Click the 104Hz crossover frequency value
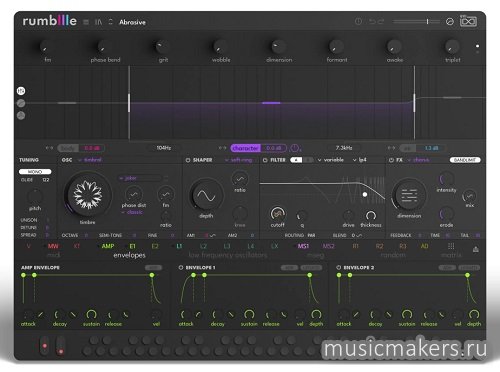 [164, 148]
